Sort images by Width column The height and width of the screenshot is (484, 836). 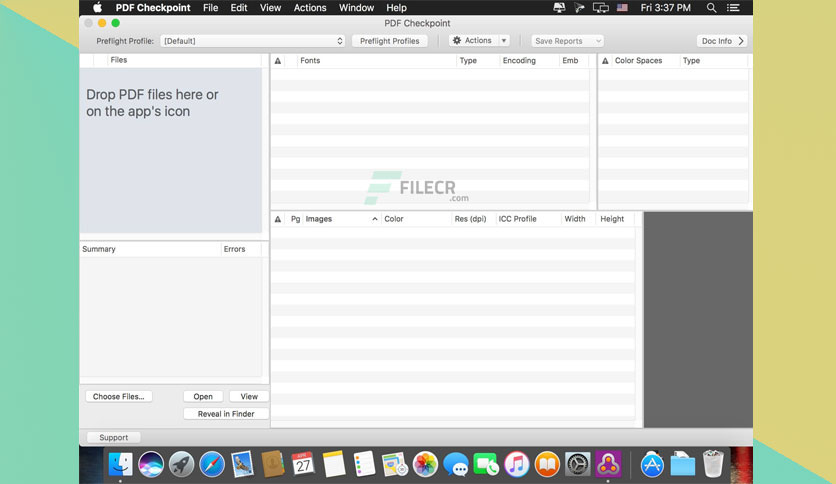[575, 219]
